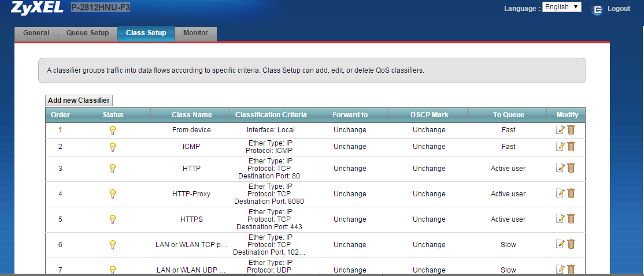644x276 pixels.
Task: Open the Language dropdown
Action: [x=561, y=7]
